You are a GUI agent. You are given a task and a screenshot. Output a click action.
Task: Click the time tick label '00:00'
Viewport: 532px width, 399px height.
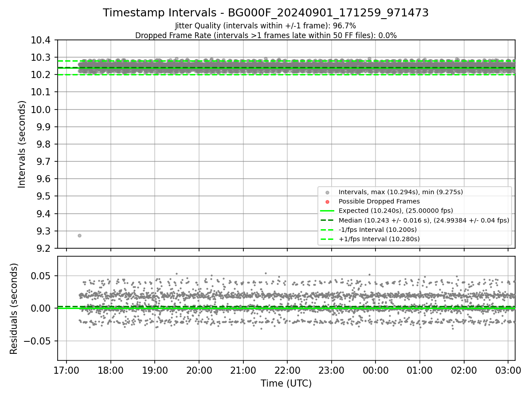coord(376,371)
